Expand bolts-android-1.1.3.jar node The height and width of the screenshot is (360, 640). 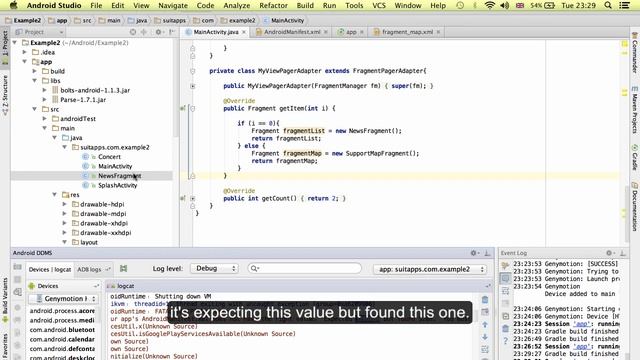click(44, 90)
